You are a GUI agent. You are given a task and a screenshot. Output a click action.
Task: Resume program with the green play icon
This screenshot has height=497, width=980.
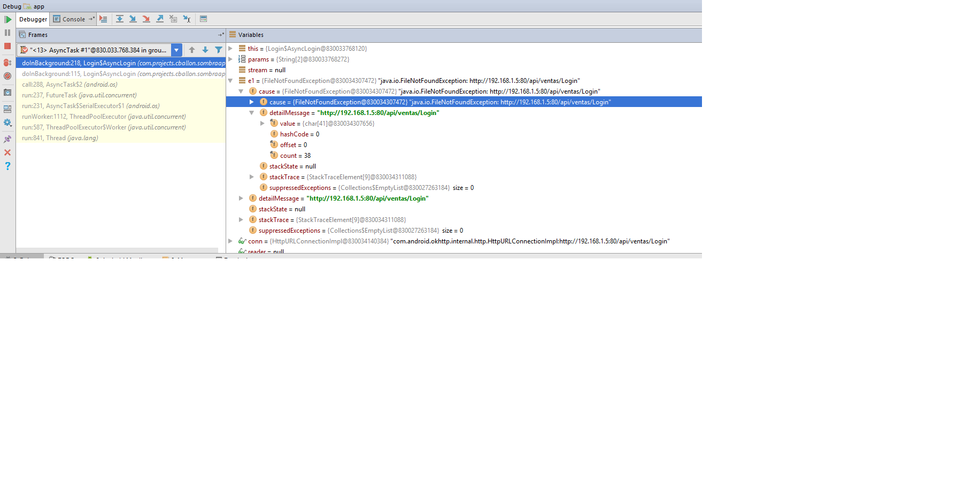7,19
